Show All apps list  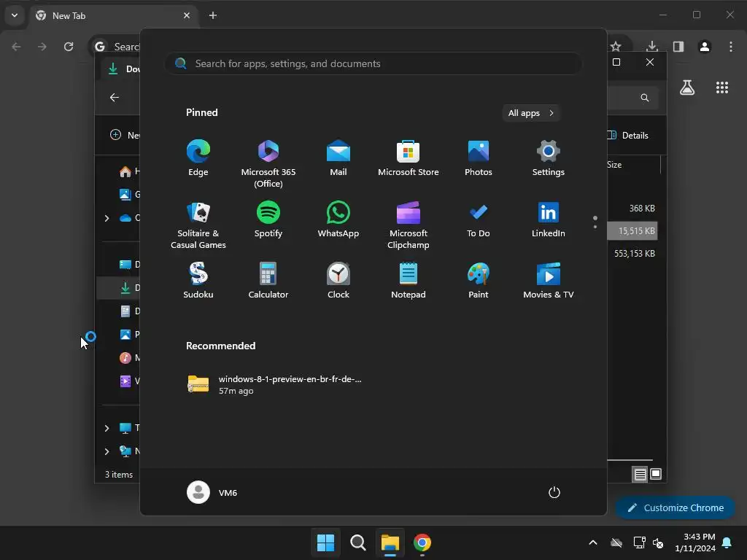[x=531, y=113]
